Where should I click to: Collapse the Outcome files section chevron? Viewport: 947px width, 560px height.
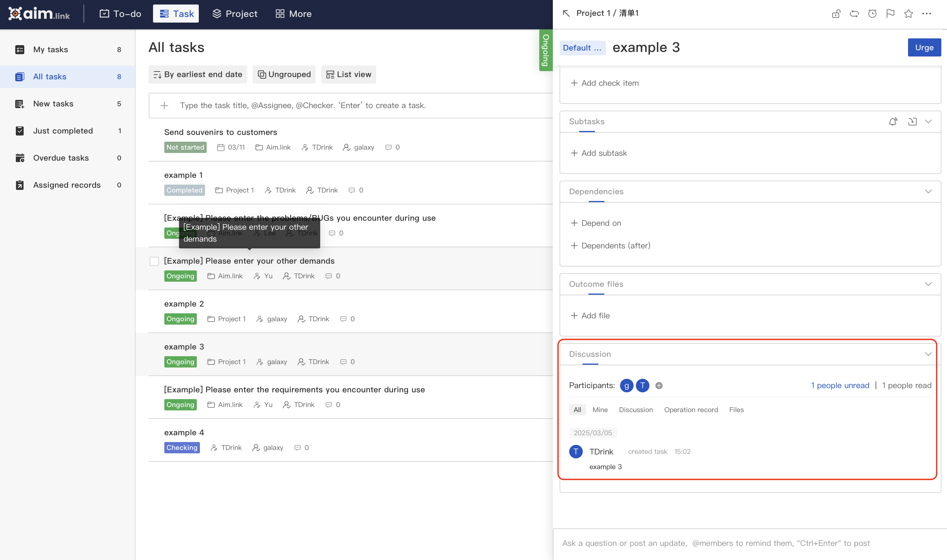coord(928,284)
